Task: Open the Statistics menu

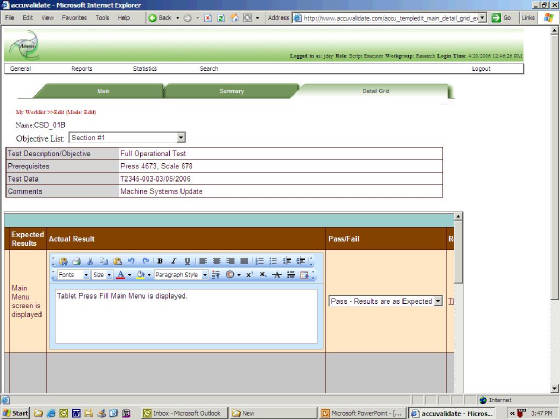Action: (x=145, y=69)
